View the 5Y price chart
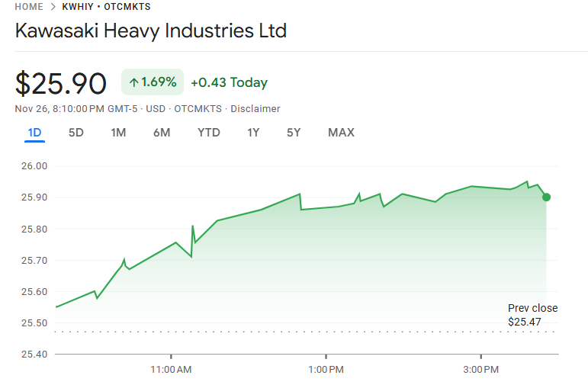Screen dimensions: 588x385 pos(294,133)
